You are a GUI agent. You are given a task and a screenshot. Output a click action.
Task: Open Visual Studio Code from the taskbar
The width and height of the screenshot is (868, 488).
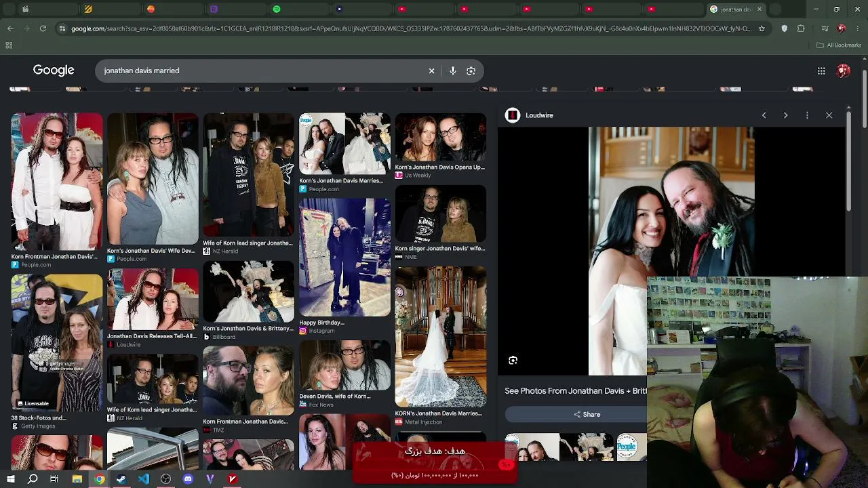(x=144, y=479)
